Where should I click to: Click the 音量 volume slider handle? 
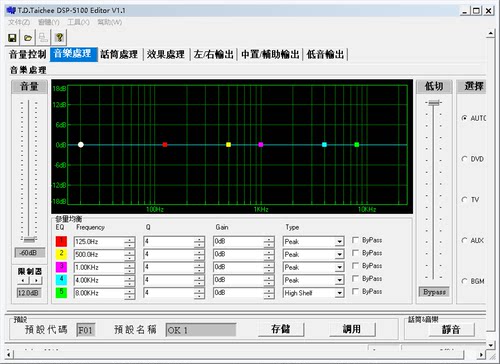click(29, 239)
